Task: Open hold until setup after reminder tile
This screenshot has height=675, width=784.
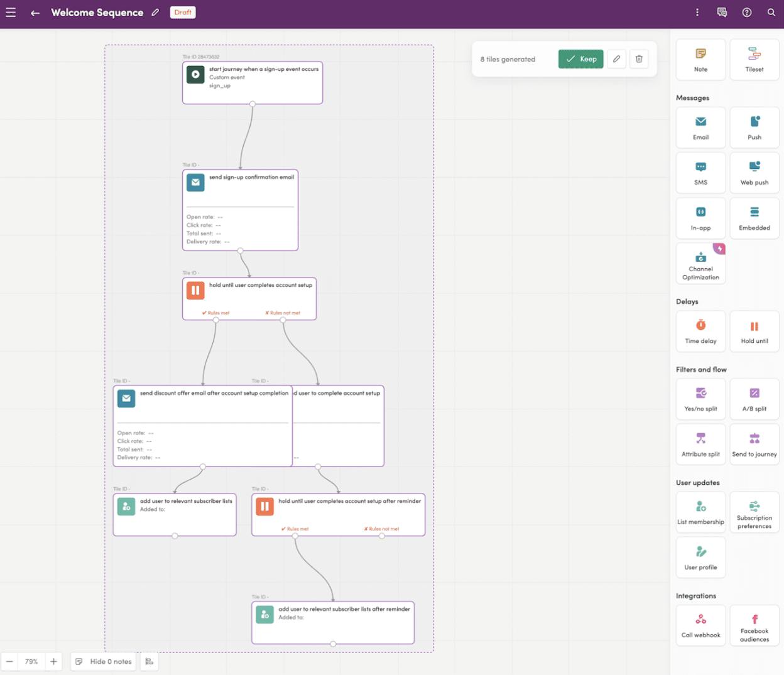Action: click(x=339, y=515)
